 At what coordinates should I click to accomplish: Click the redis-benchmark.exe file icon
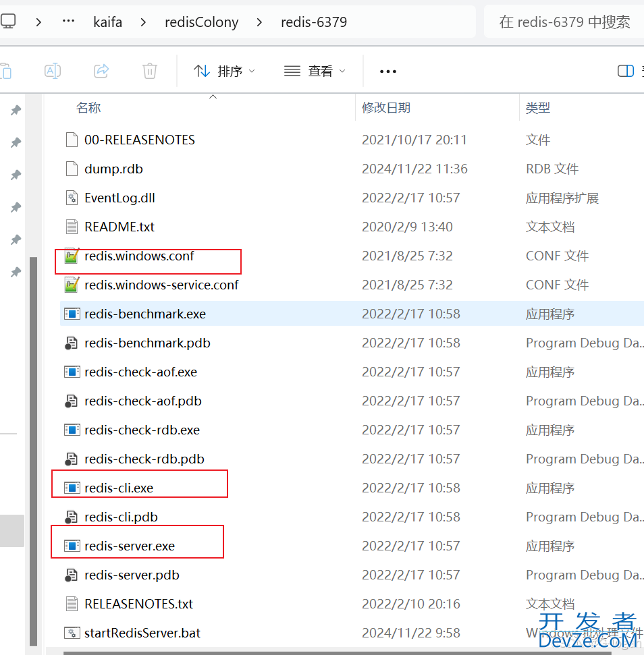click(x=72, y=314)
